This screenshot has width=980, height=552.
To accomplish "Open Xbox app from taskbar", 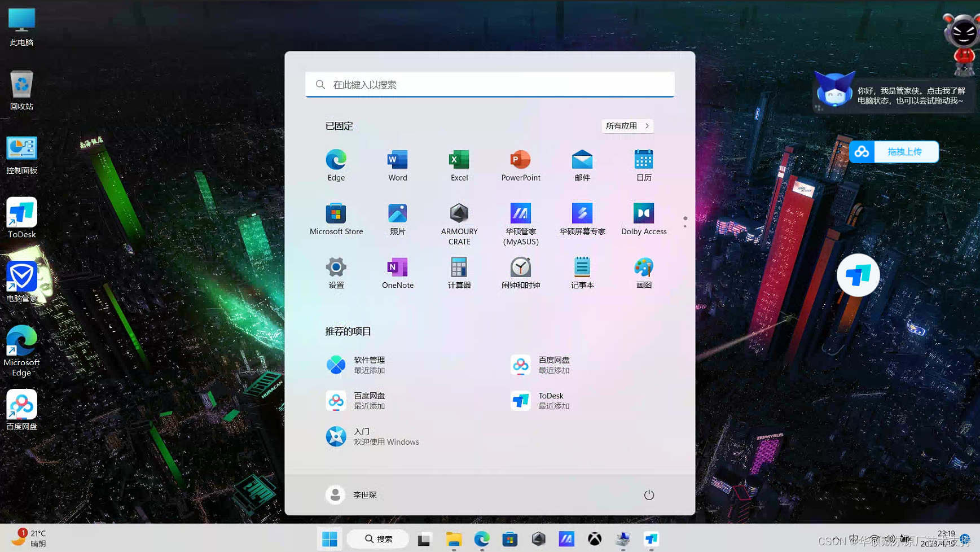I will 595,539.
